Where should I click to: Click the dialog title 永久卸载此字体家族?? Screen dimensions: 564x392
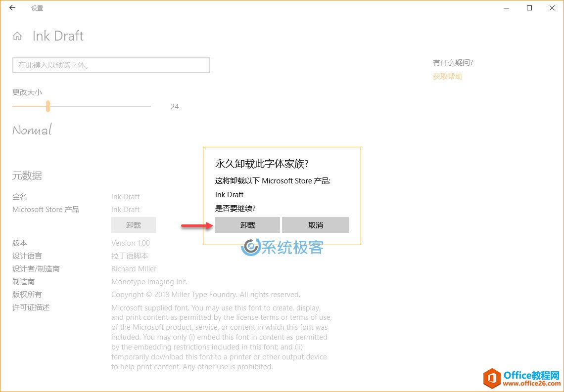pyautogui.click(x=262, y=164)
